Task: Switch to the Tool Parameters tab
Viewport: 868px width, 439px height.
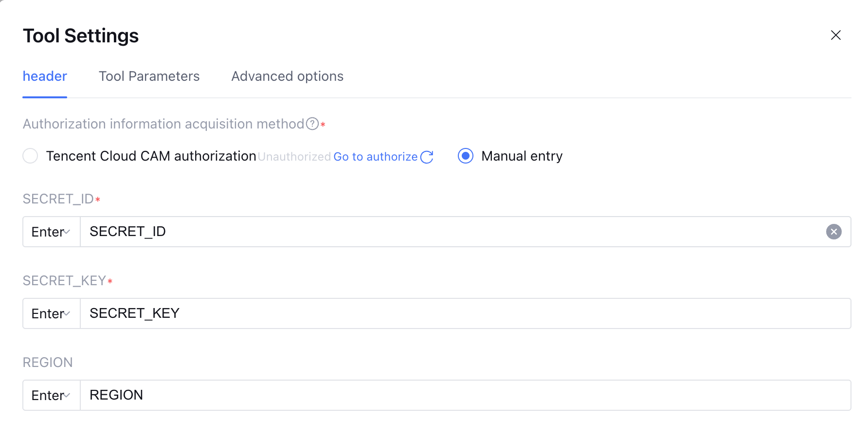Action: pyautogui.click(x=149, y=76)
